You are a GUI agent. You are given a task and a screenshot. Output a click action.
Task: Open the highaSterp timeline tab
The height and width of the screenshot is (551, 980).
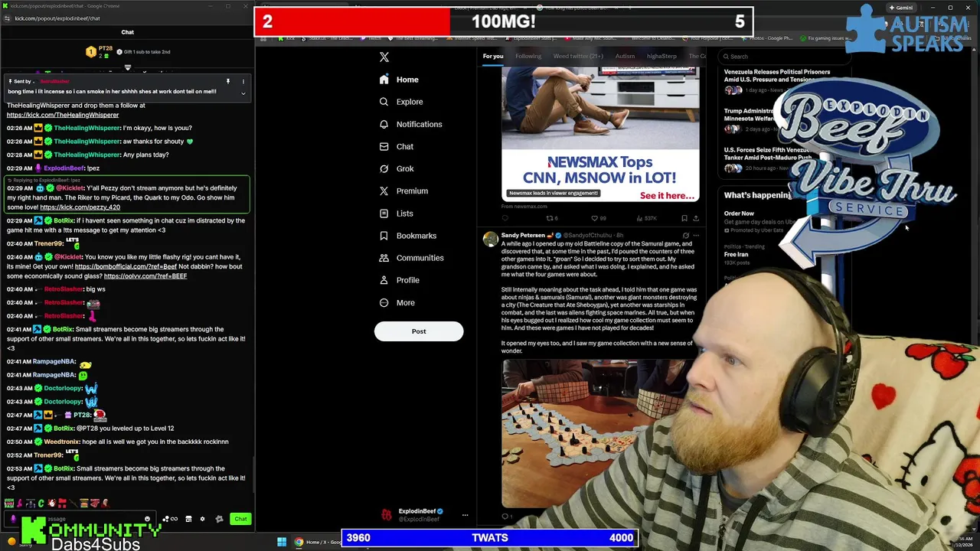661,56
